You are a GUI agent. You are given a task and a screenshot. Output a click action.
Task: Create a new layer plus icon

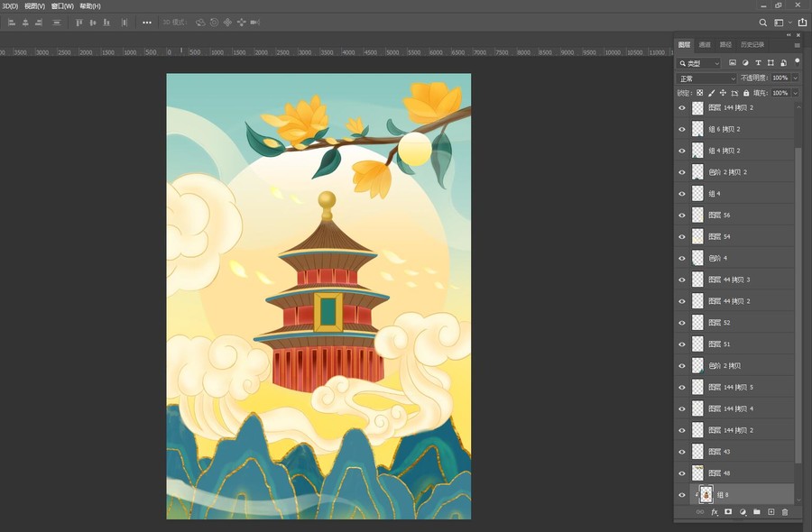coord(771,512)
